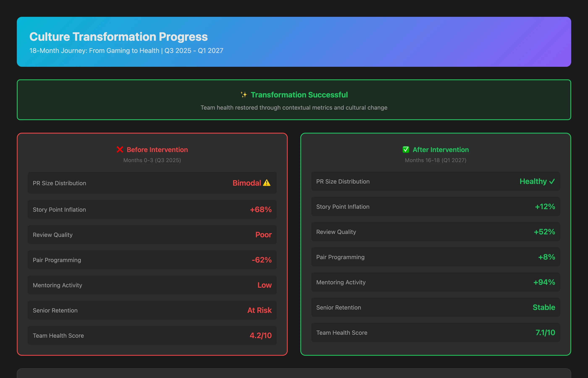588x378 pixels.
Task: Click the Team health restored description text
Action: coord(294,108)
